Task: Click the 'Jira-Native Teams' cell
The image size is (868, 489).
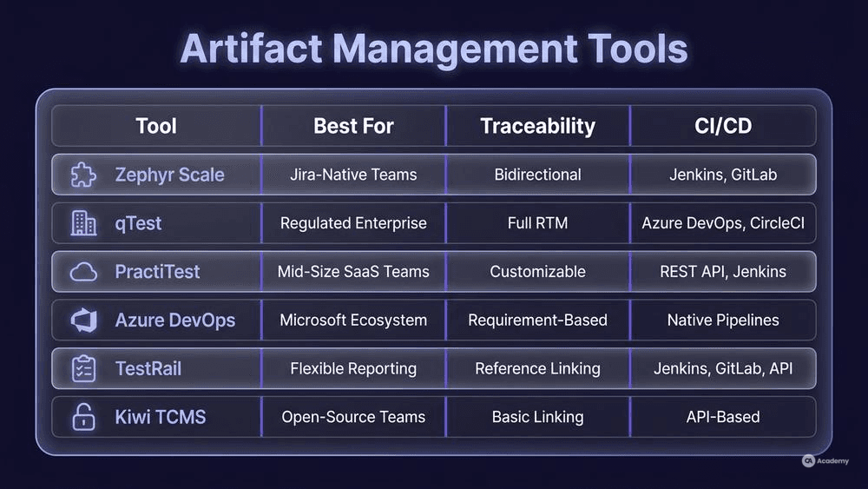Action: tap(353, 175)
